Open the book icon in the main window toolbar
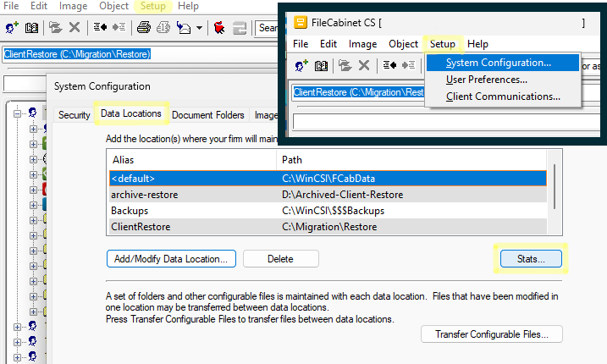Image resolution: width=607 pixels, height=364 pixels. tap(31, 28)
